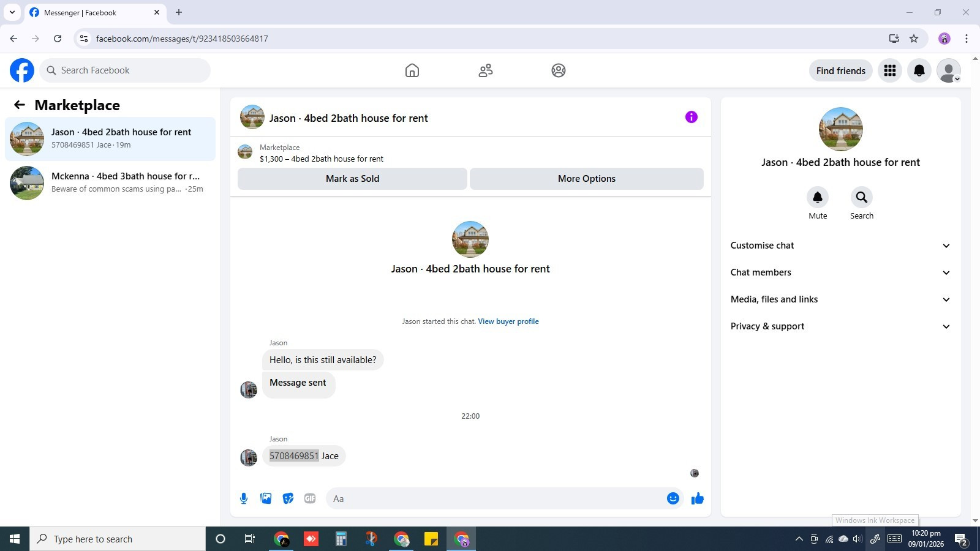
Task: Open View buyer profile link
Action: click(508, 321)
